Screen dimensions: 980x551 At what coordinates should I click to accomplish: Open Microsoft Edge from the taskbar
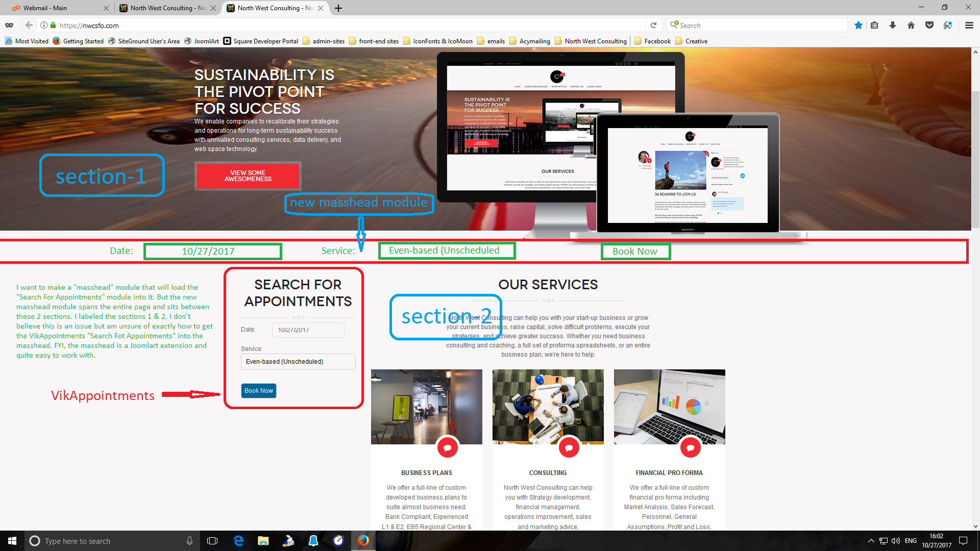tap(238, 541)
